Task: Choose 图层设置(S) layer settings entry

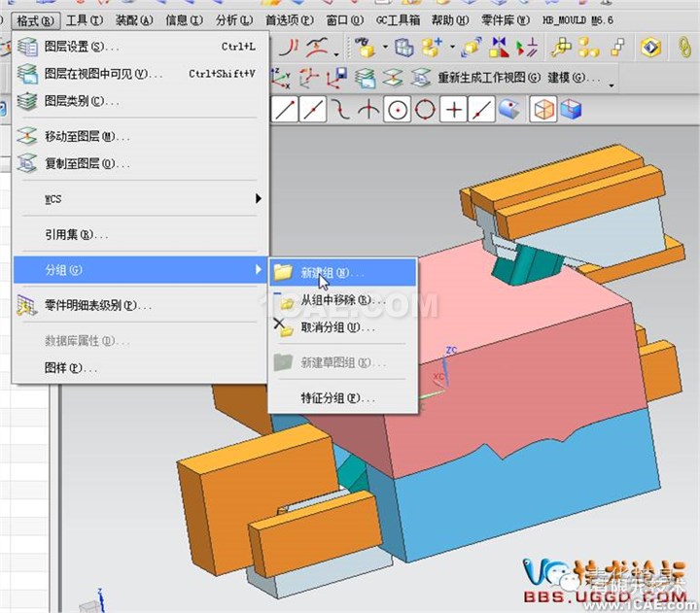Action: click(140, 47)
